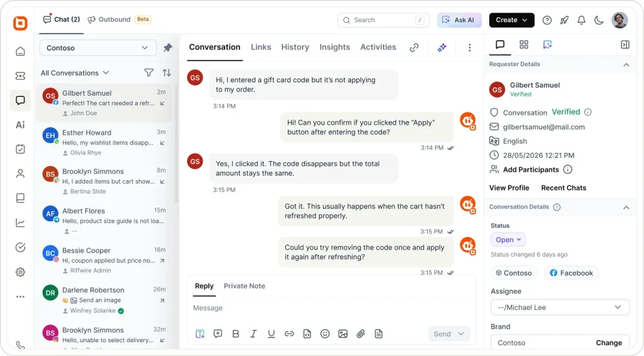
Task: Switch to the Activities tab
Action: 378,47
